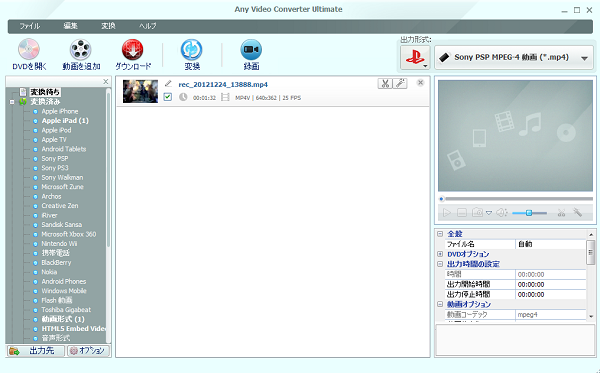Select Android Tablets in device tree
Viewport: 600px width, 373px height.
click(64, 149)
